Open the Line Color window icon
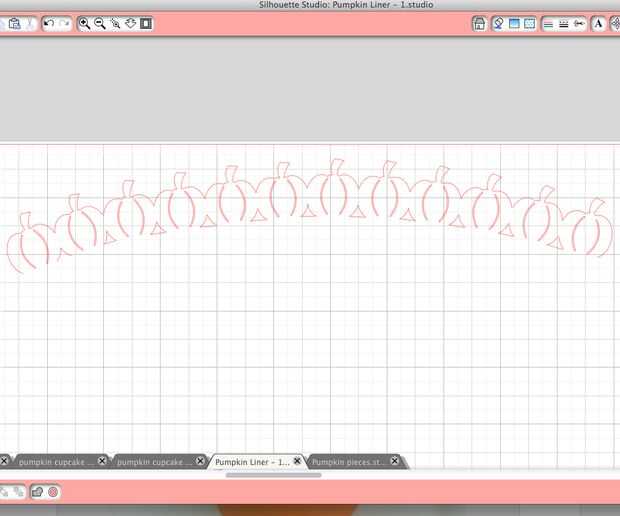Image resolution: width=620 pixels, height=516 pixels. click(x=548, y=24)
